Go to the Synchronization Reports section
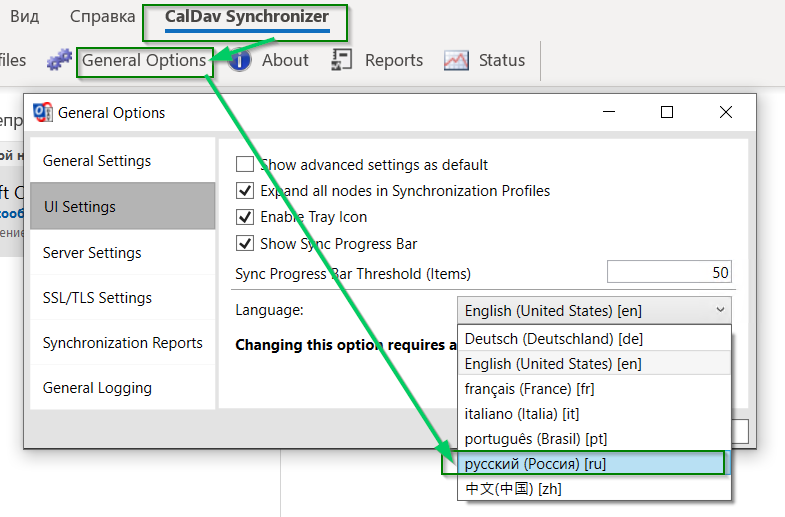Image resolution: width=785 pixels, height=517 pixels. tap(122, 343)
